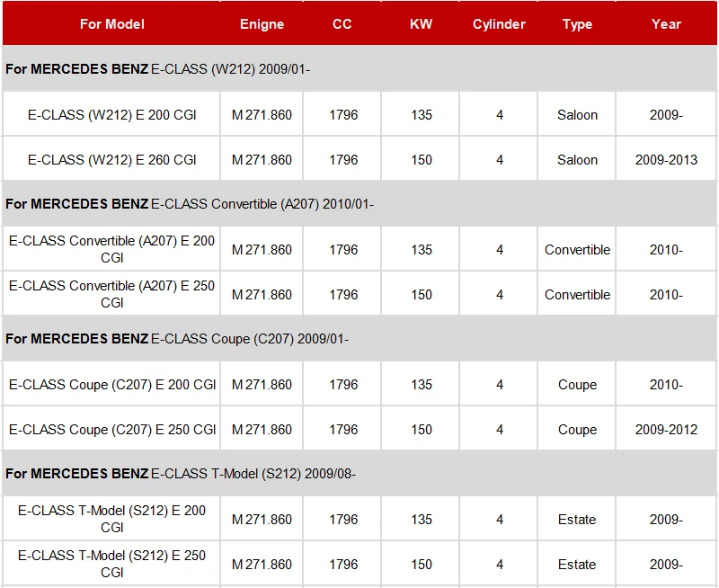Click year '2009-' in T-Model E 250 row
This screenshot has width=719, height=588.
[x=666, y=564]
